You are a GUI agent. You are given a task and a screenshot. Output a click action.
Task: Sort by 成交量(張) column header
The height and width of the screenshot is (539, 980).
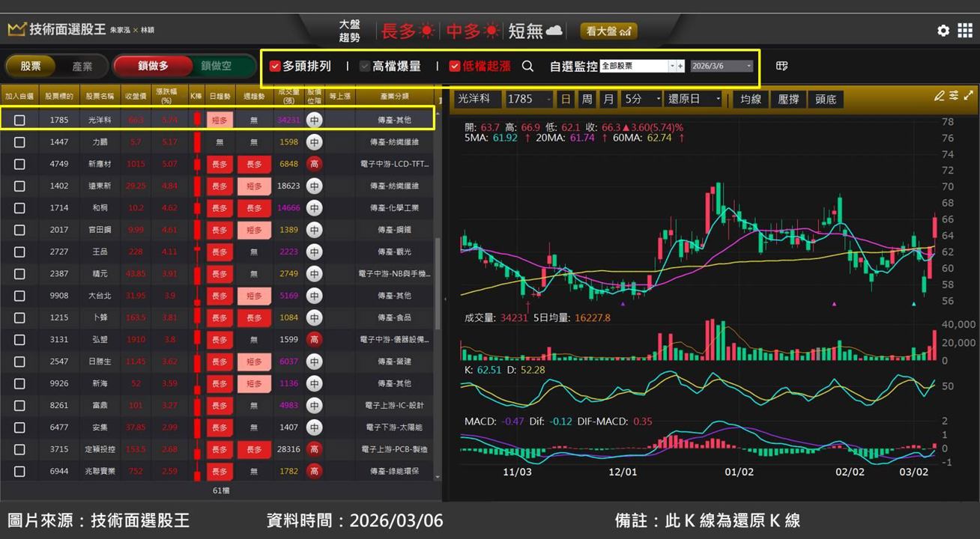point(288,96)
